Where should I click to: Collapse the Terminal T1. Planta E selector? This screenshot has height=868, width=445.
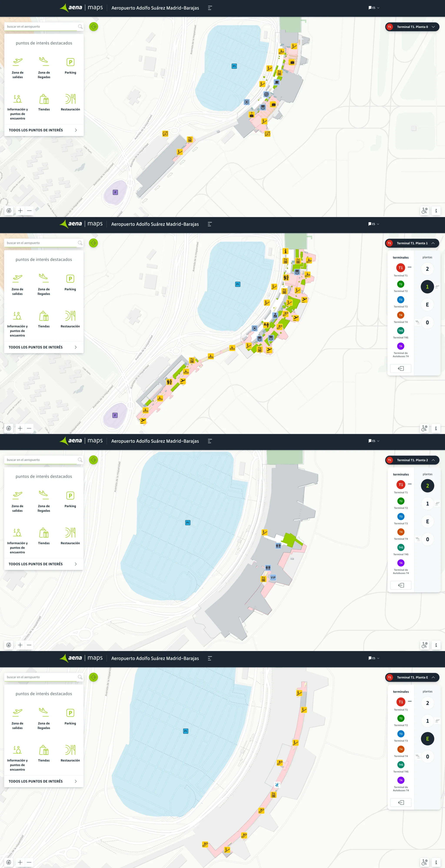pyautogui.click(x=412, y=677)
